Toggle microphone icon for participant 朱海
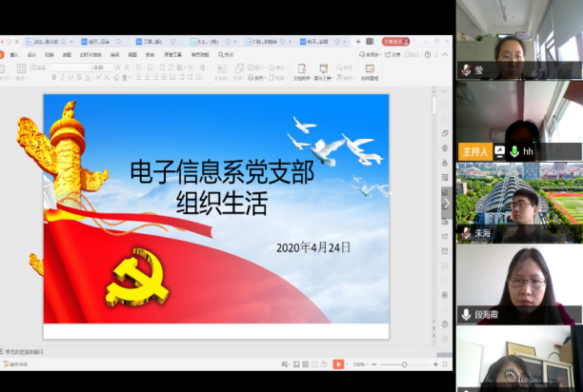The image size is (583, 392). click(x=466, y=232)
